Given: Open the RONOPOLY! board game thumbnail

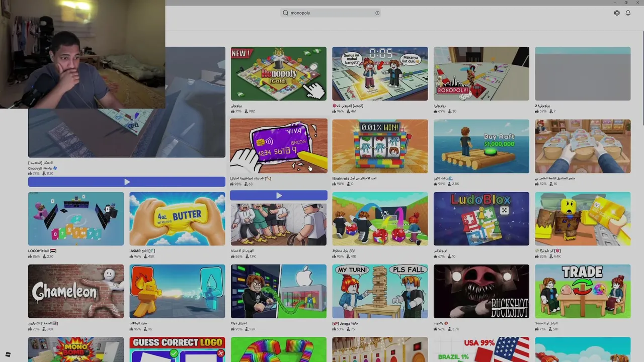Looking at the screenshot, I should click(x=481, y=74).
